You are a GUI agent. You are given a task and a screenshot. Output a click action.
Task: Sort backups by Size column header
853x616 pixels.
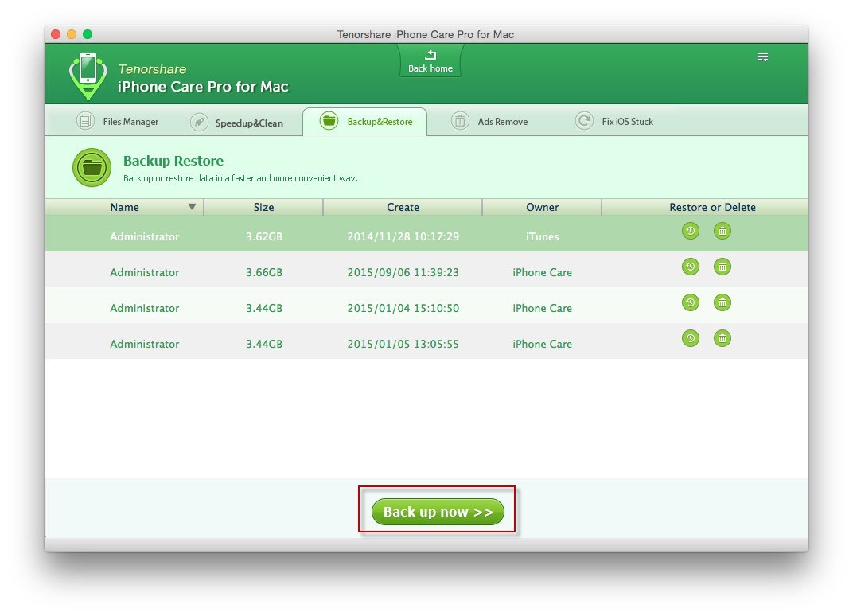pos(263,207)
